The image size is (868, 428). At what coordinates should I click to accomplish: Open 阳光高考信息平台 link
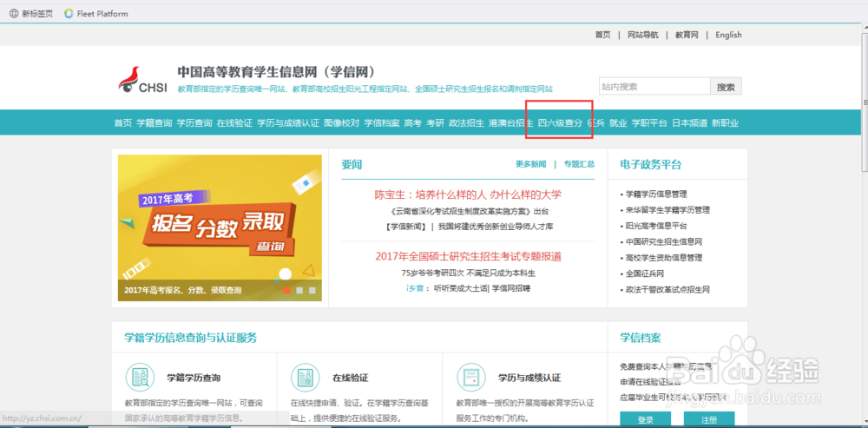pyautogui.click(x=656, y=226)
